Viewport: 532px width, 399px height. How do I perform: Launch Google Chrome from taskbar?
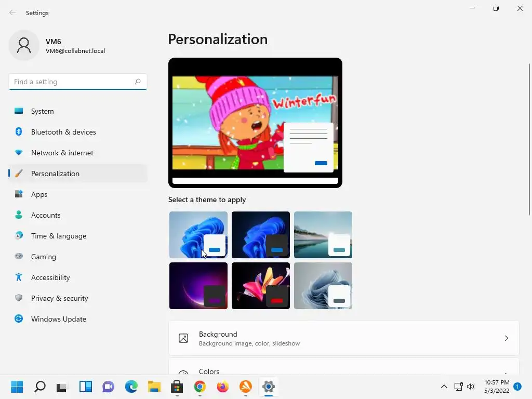(200, 387)
